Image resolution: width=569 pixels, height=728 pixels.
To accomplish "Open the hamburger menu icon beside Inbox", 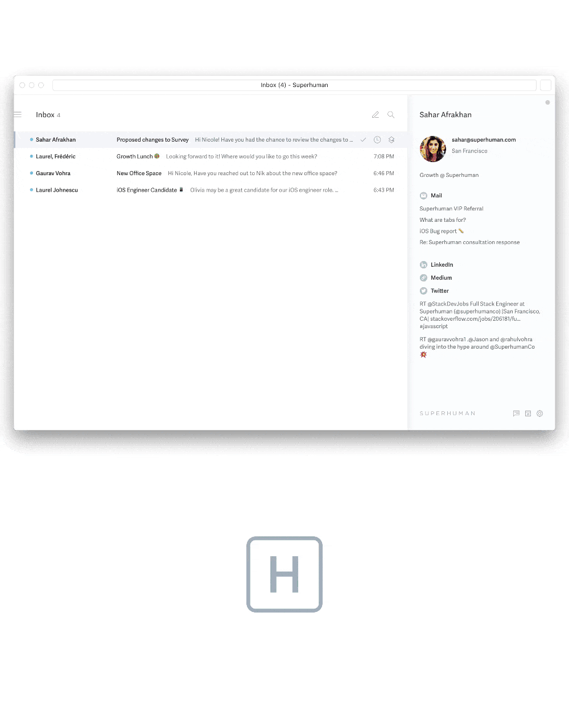I will [x=18, y=115].
